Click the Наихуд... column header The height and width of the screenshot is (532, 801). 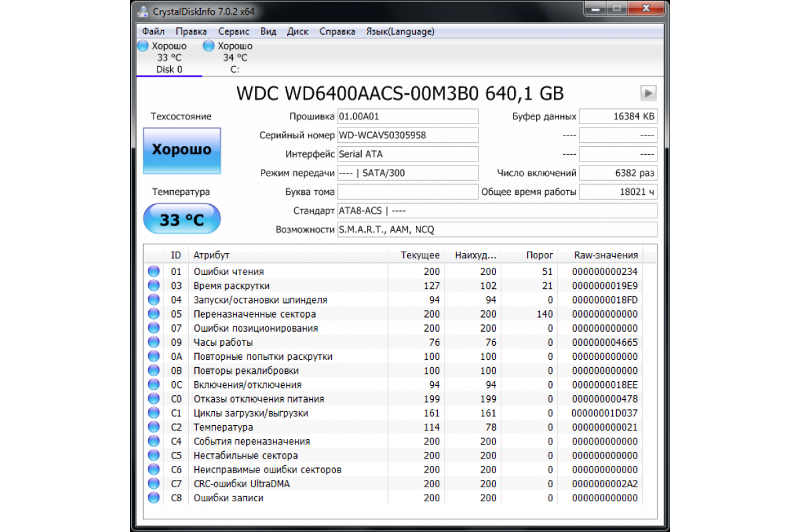tap(474, 255)
